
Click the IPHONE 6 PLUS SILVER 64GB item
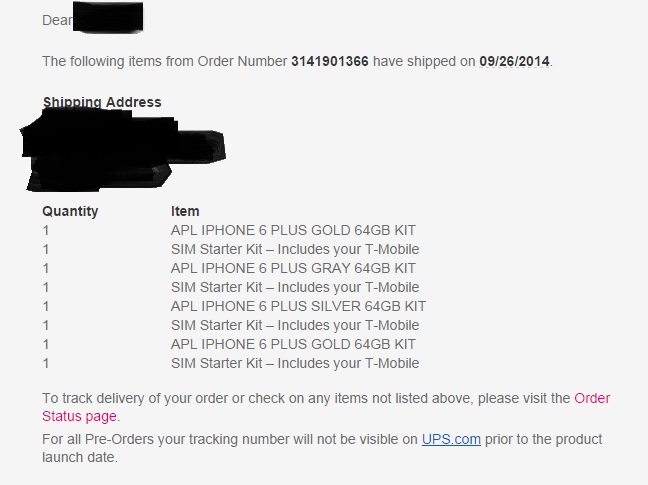tap(298, 306)
